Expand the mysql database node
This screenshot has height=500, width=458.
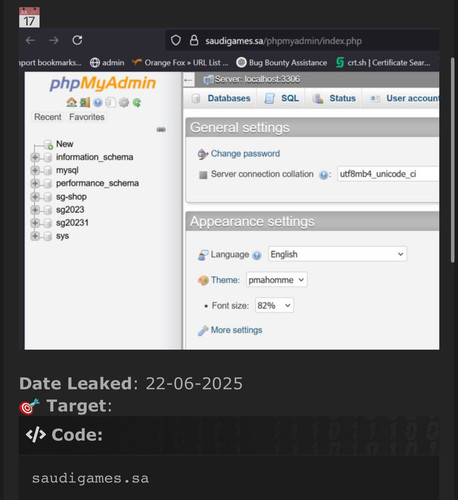(35, 170)
